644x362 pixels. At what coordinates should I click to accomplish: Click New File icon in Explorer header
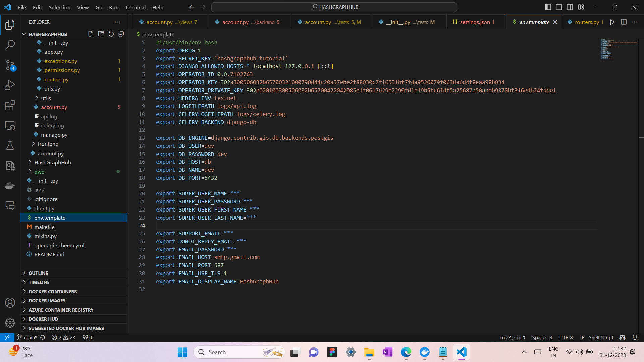[91, 34]
